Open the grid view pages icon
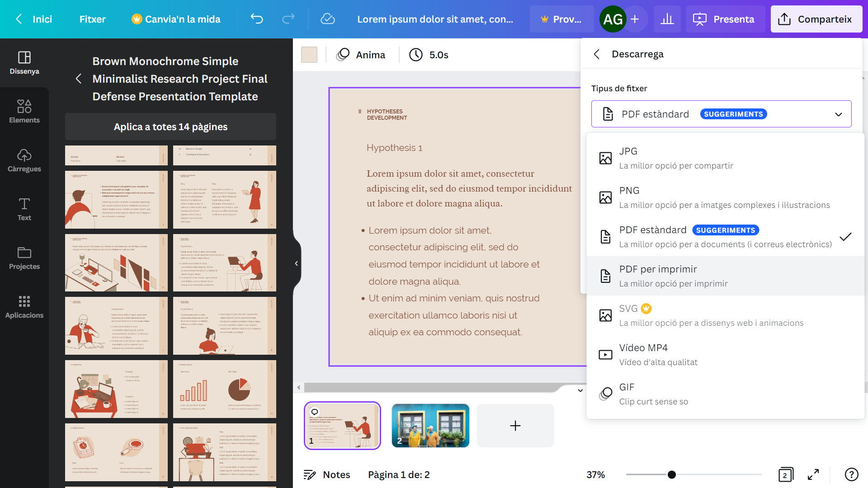The width and height of the screenshot is (868, 488). point(786,474)
